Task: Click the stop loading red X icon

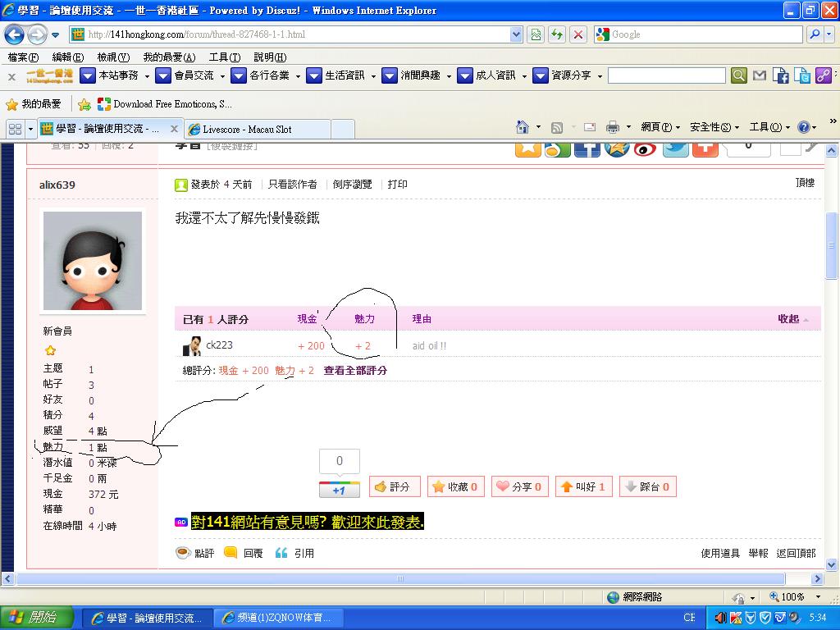Action: coord(578,34)
